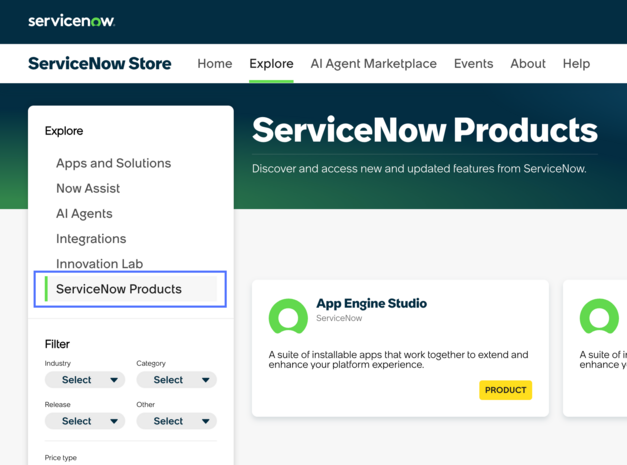This screenshot has width=627, height=465.
Task: Click the 'ServiceNow' vendor text under App Engine Studio
Action: click(x=339, y=318)
